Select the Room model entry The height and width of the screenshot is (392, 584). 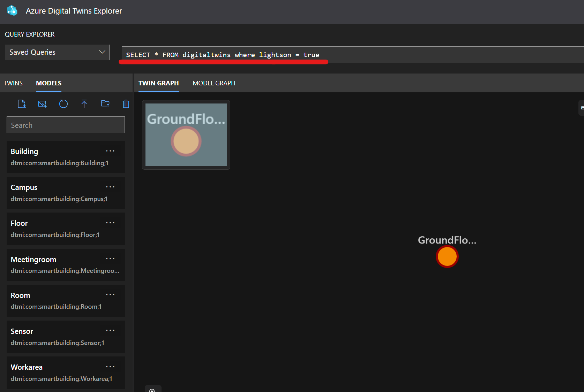tap(66, 301)
